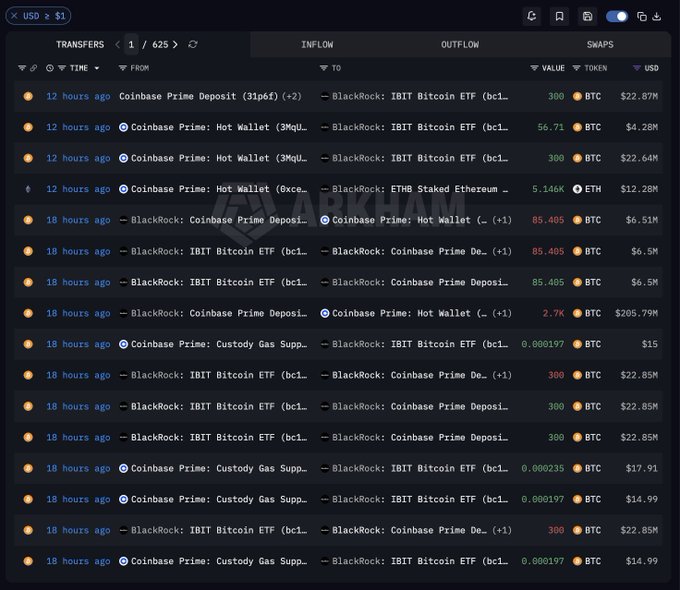The image size is (680, 590).
Task: Click the $22.87M transfer's Bitcoin icon
Action: (x=28, y=96)
